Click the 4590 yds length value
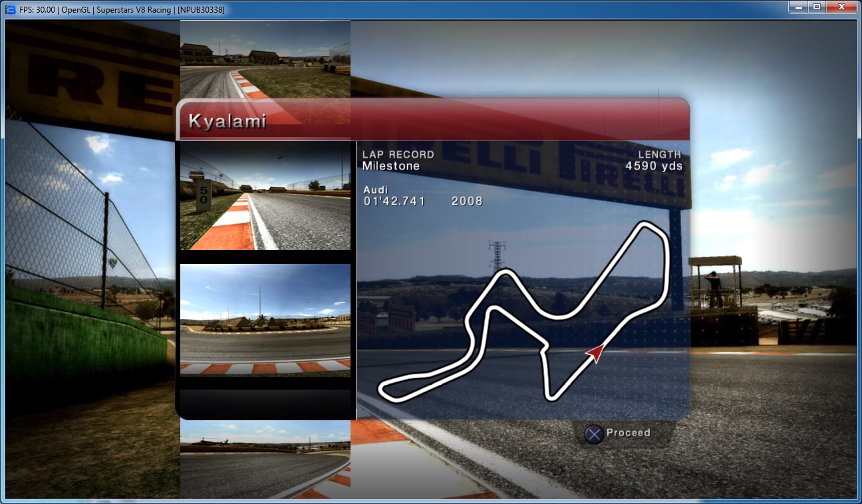Viewport: 862px width, 504px height. 654,166
